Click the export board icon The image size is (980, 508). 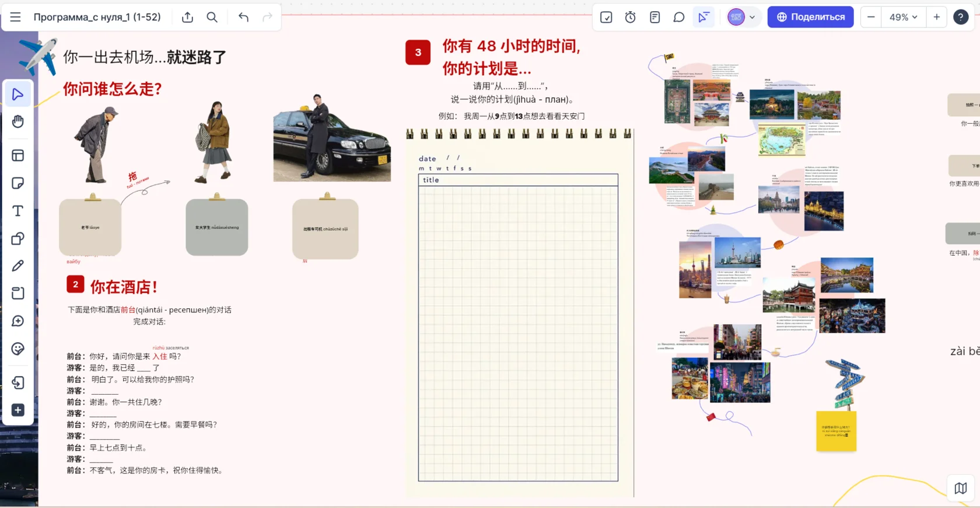tap(187, 17)
